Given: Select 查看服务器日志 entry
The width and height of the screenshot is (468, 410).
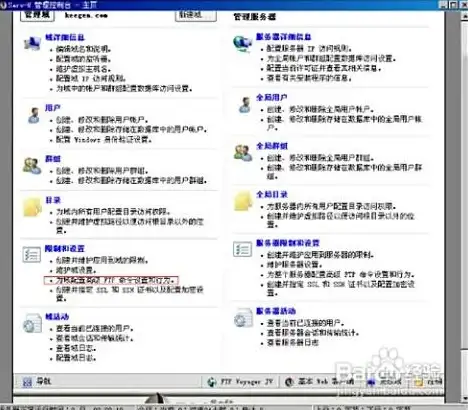Looking at the screenshot, I should tap(292, 343).
